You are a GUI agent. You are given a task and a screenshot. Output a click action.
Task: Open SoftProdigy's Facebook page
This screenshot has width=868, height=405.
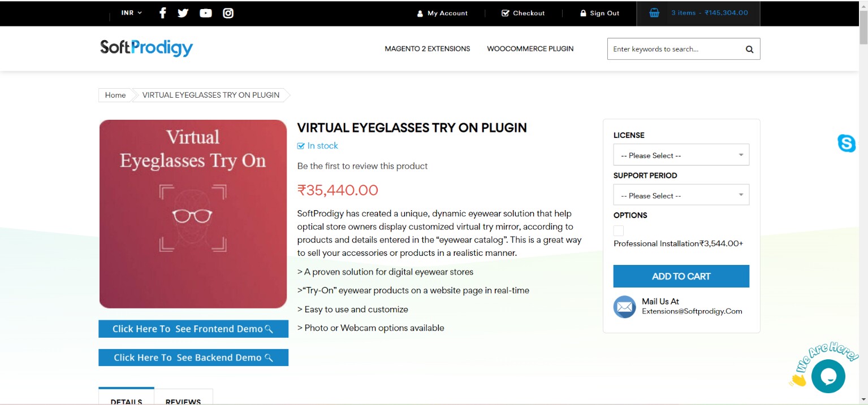(x=163, y=12)
